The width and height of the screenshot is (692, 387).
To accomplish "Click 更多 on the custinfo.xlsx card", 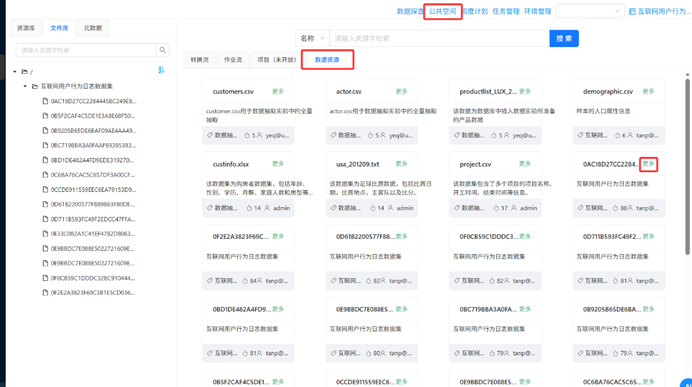I will point(278,164).
